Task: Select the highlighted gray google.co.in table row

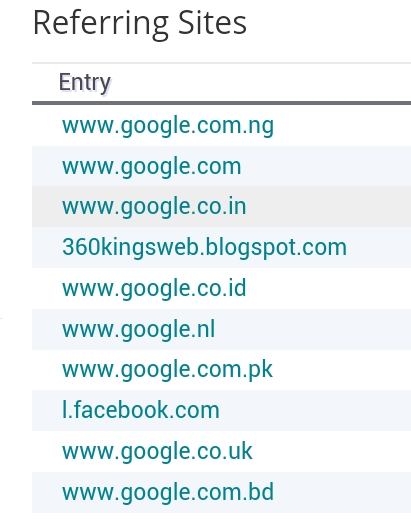Action: [221, 206]
